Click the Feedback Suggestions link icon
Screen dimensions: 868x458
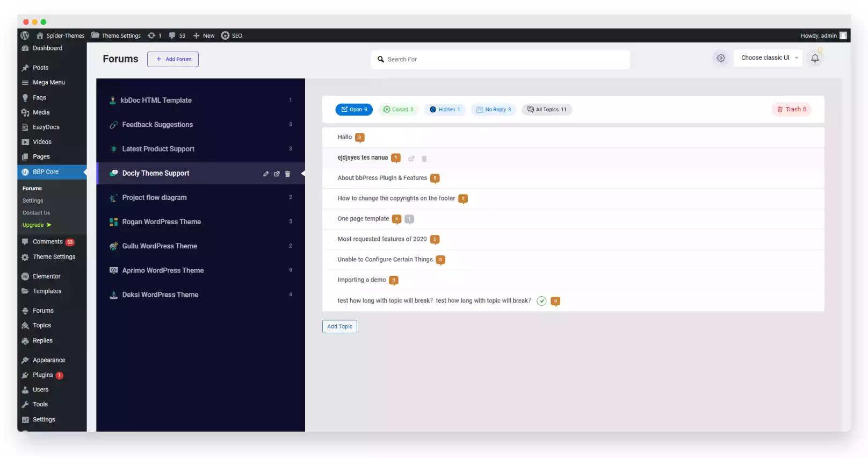point(113,125)
